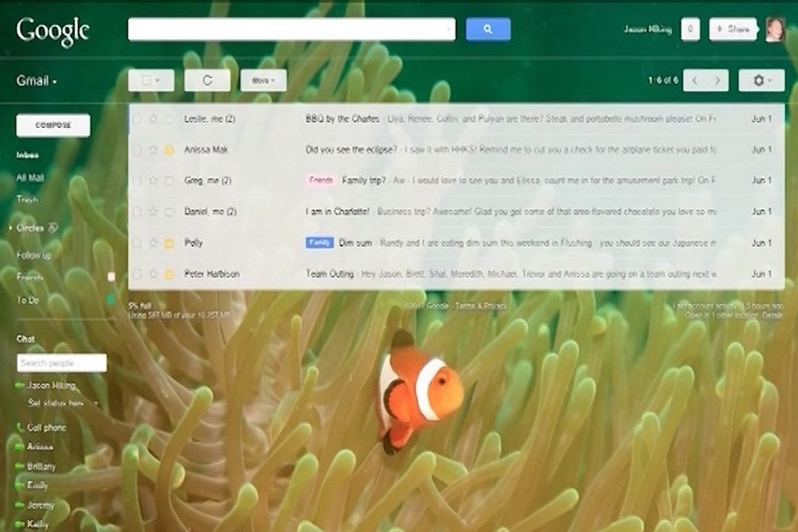Go to newer messages arrow

695,81
